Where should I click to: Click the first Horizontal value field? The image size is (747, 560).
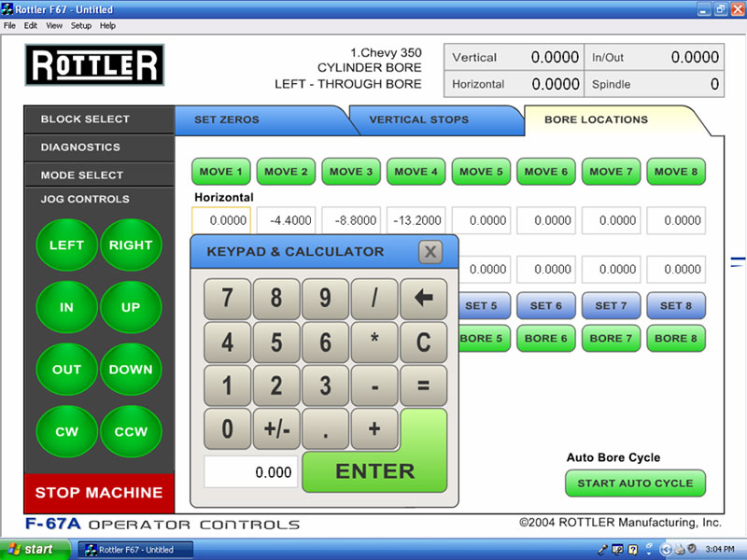(221, 221)
